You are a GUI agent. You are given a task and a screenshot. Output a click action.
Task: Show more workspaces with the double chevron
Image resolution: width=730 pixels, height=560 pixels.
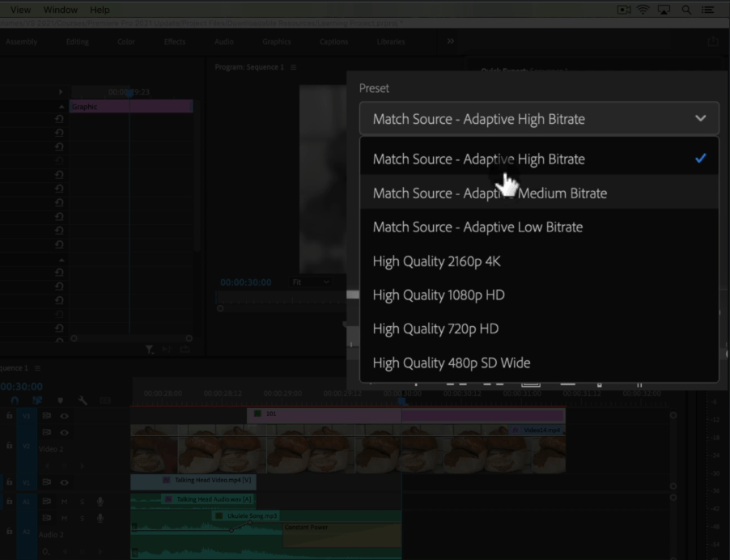451,41
